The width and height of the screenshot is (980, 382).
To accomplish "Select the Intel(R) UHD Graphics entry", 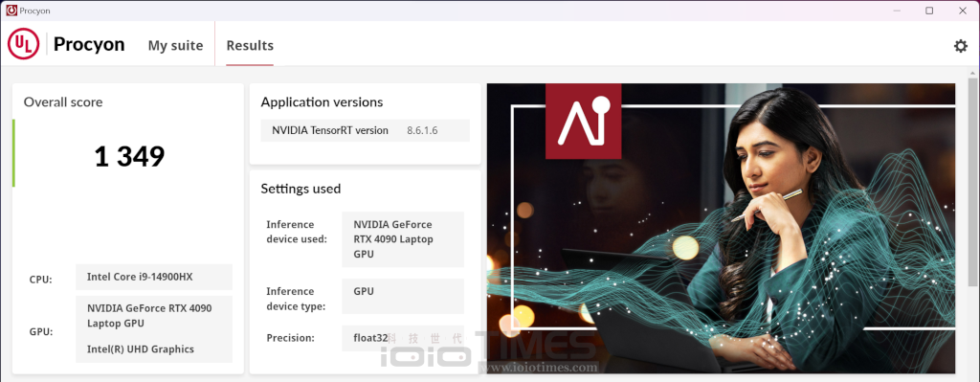I will (x=141, y=349).
